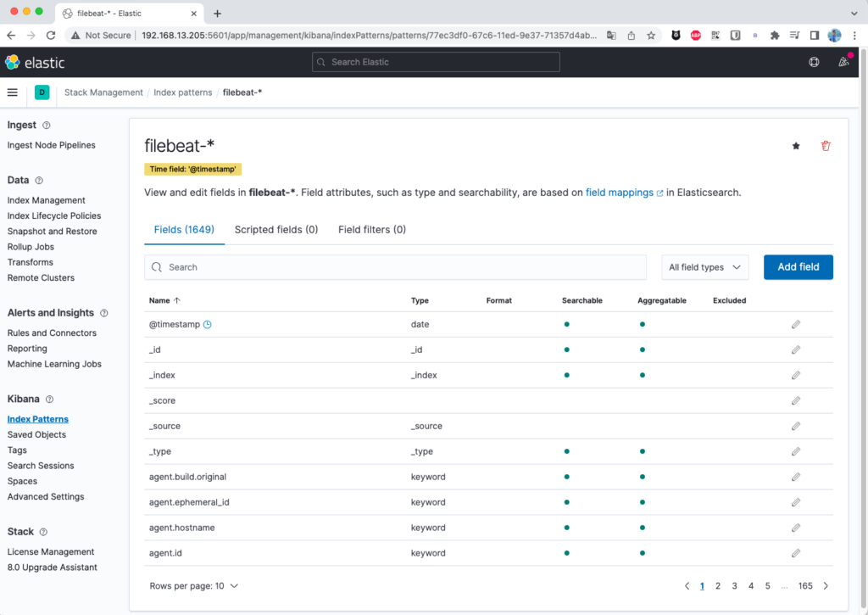
Task: Click the Kibana section help icon
Action: [x=49, y=399]
